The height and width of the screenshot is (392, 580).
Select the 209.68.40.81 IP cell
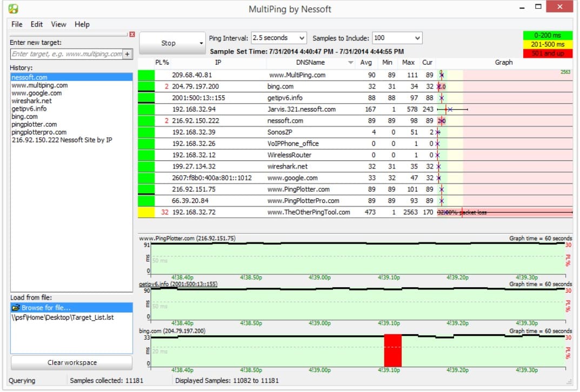[192, 75]
